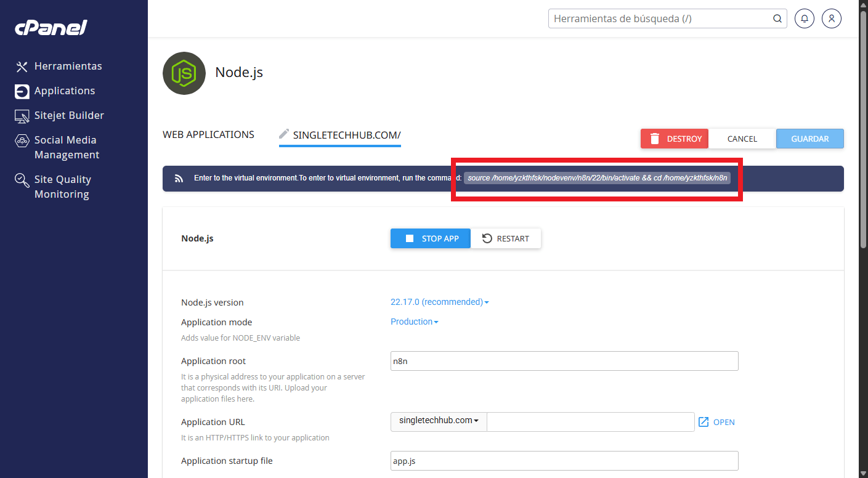Screen dimensions: 868x478
Task: Focus the Application URL path field
Action: coord(591,422)
